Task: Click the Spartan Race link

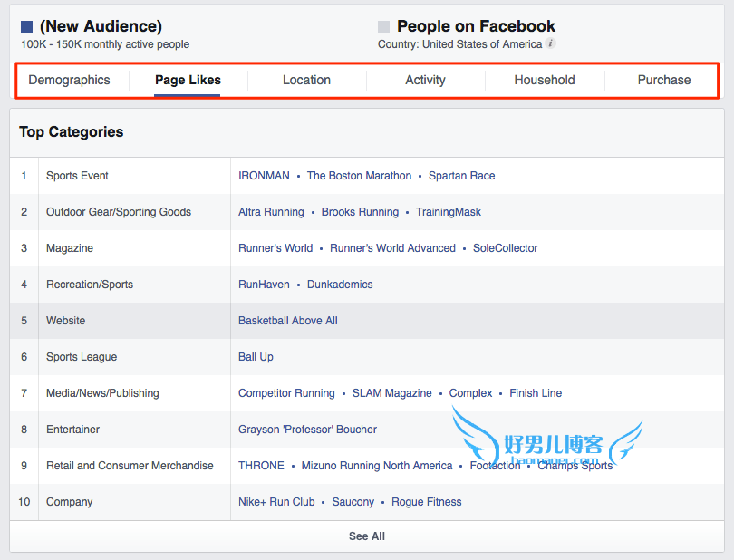Action: (x=461, y=176)
